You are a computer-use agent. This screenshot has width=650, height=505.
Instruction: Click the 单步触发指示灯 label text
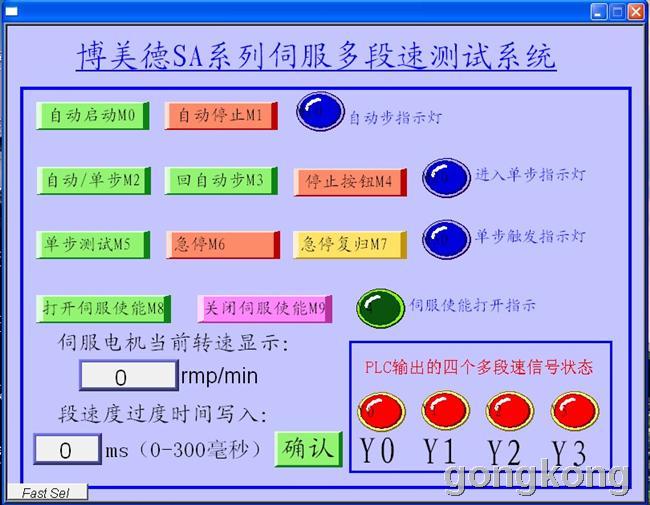530,236
